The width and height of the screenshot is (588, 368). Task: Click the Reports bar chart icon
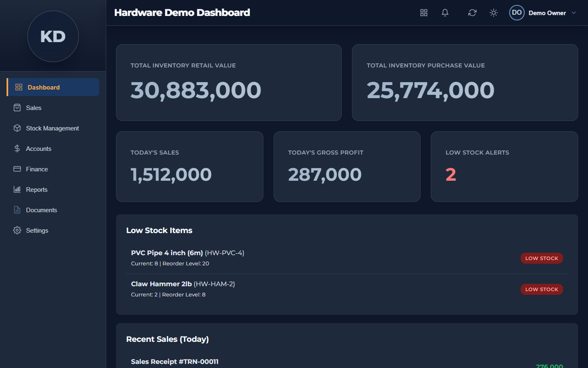coord(17,189)
